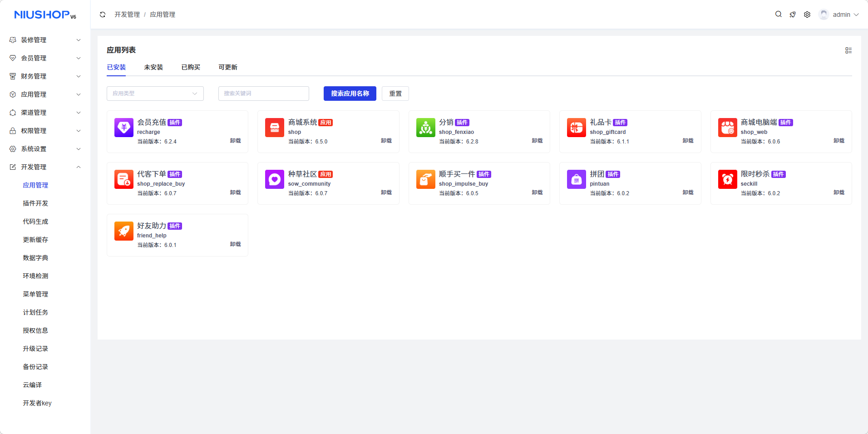868x434 pixels.
Task: Expand the 财务管理 sidebar menu
Action: click(45, 76)
